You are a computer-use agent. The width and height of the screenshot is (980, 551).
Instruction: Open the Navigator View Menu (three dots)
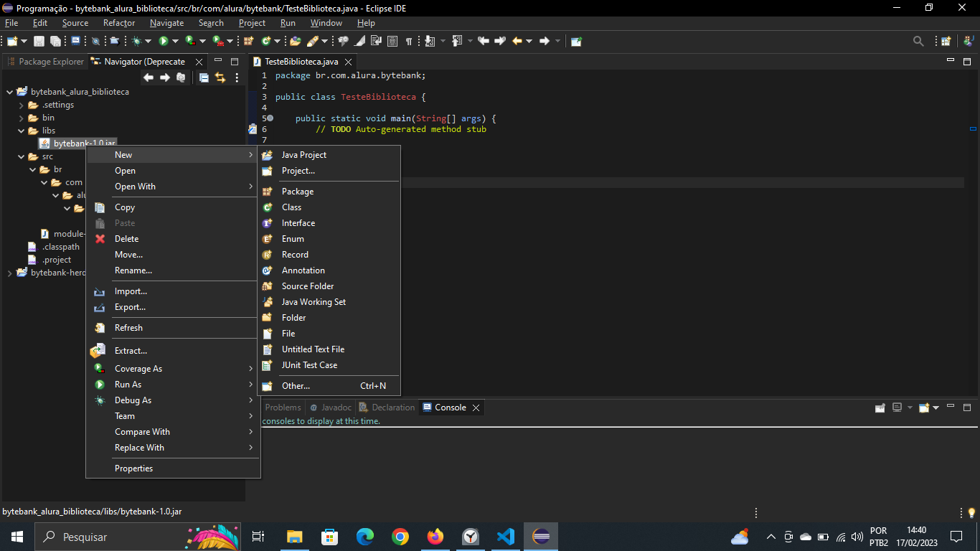(x=237, y=77)
